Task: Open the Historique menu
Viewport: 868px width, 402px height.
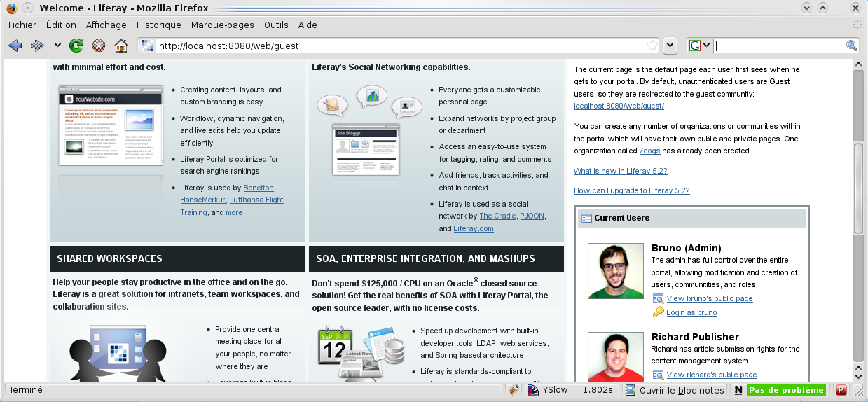Action: (159, 25)
